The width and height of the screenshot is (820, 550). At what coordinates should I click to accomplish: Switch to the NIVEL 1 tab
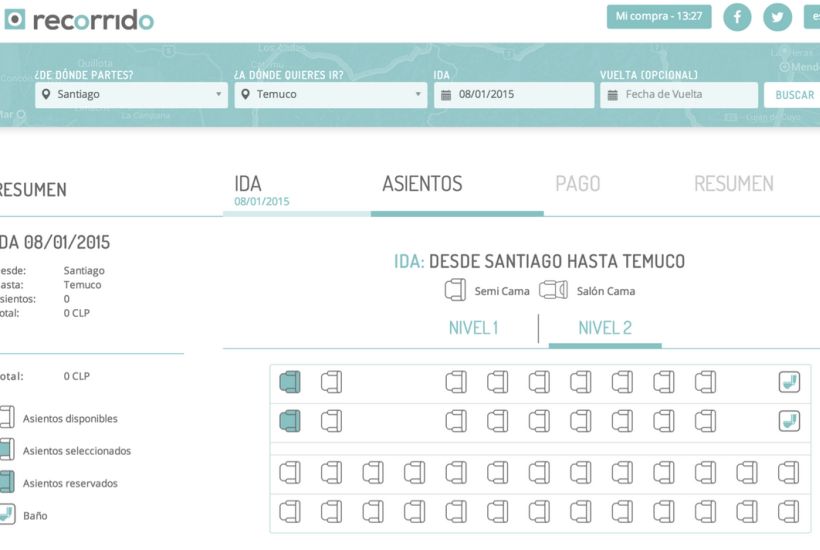tap(473, 328)
